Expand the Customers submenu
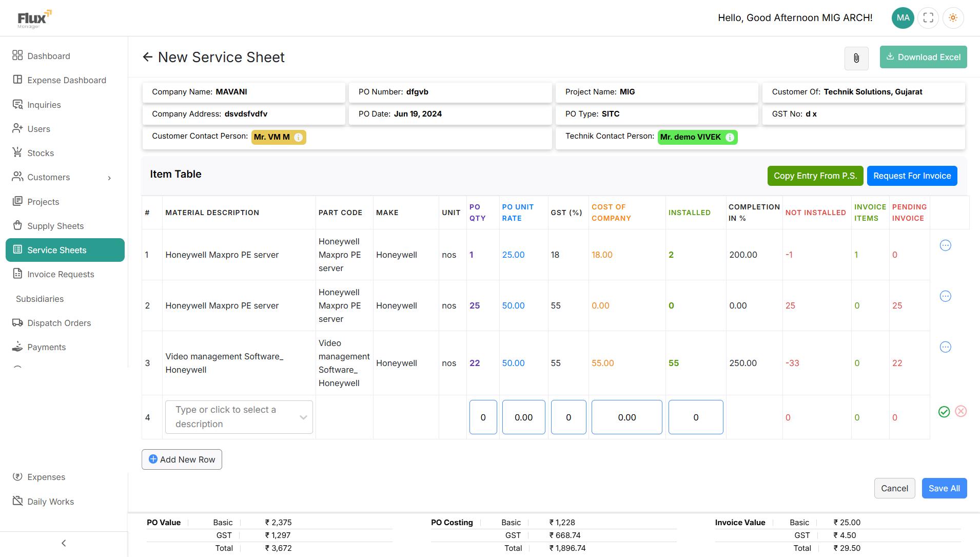This screenshot has height=557, width=980. click(x=109, y=178)
